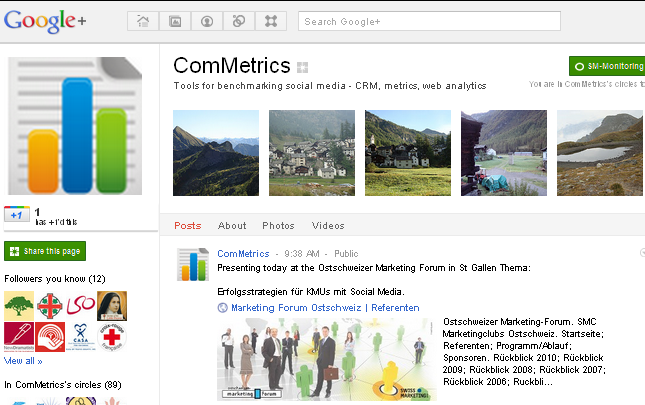Click the Google+ logo
This screenshot has width=645, height=405.
[x=45, y=21]
